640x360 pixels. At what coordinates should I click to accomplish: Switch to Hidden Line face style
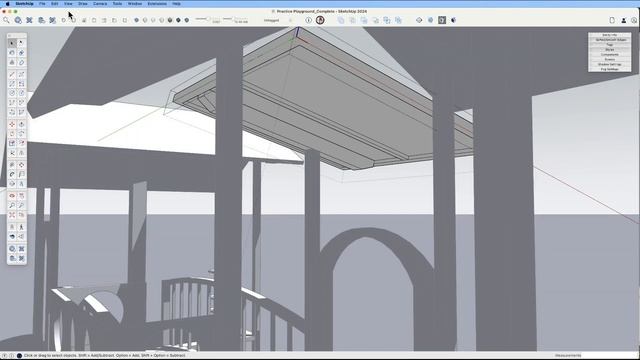point(162,20)
